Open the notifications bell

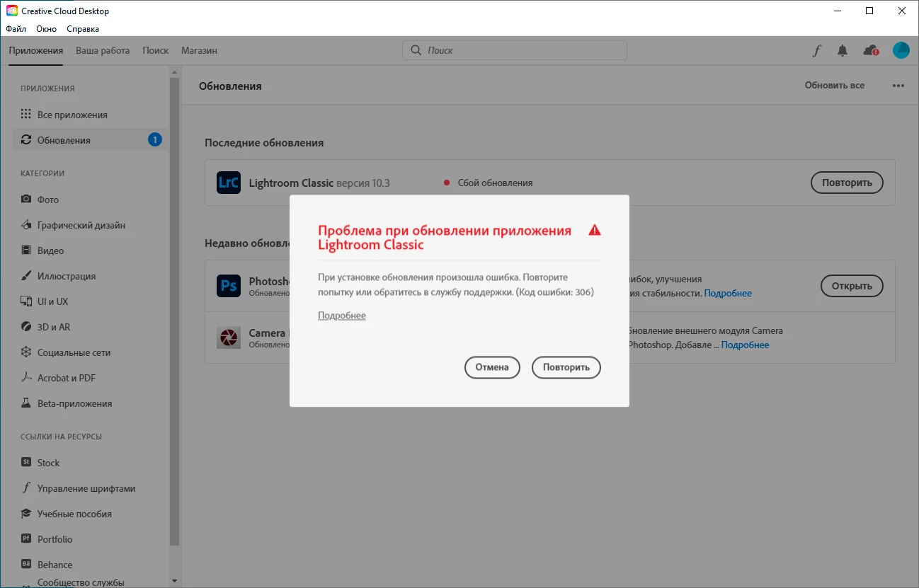(x=843, y=51)
